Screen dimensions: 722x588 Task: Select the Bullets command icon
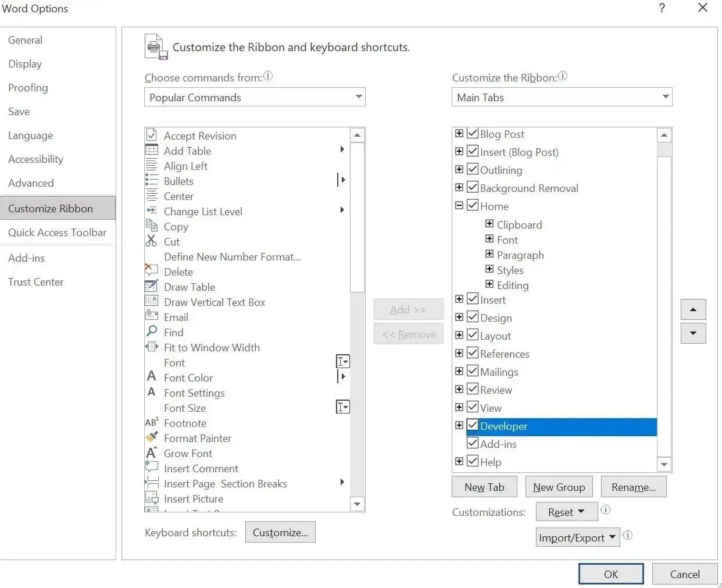(151, 181)
